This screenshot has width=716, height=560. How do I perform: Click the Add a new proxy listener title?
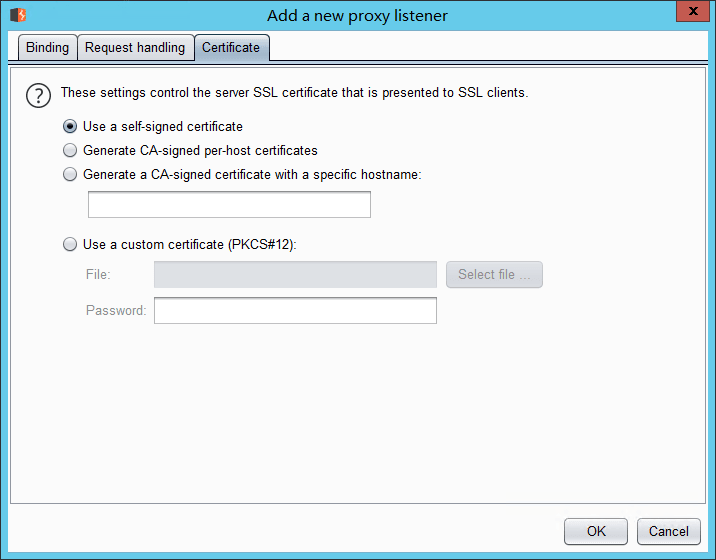[x=358, y=16]
